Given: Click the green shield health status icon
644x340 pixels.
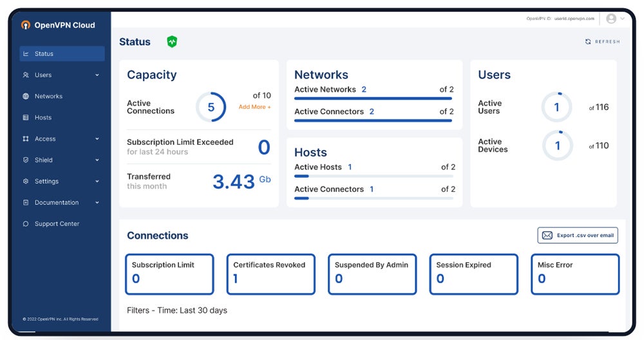Looking at the screenshot, I should [172, 42].
